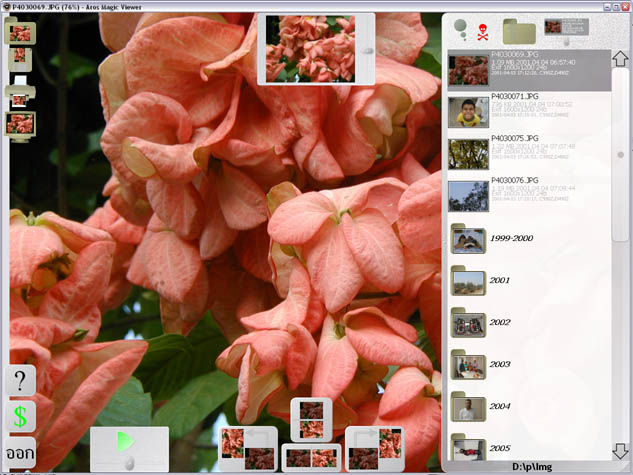
Task: Click the navigator preview thumbnail panel
Action: click(316, 49)
